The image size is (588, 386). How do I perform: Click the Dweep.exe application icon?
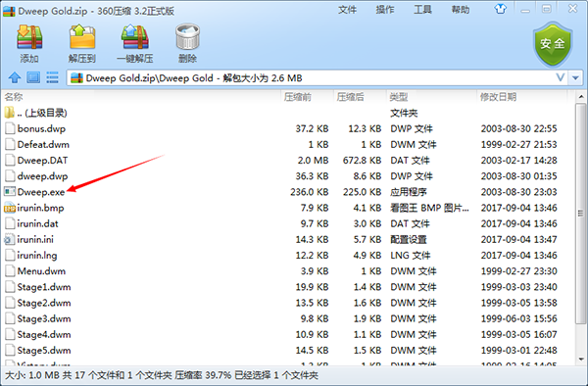click(x=10, y=192)
